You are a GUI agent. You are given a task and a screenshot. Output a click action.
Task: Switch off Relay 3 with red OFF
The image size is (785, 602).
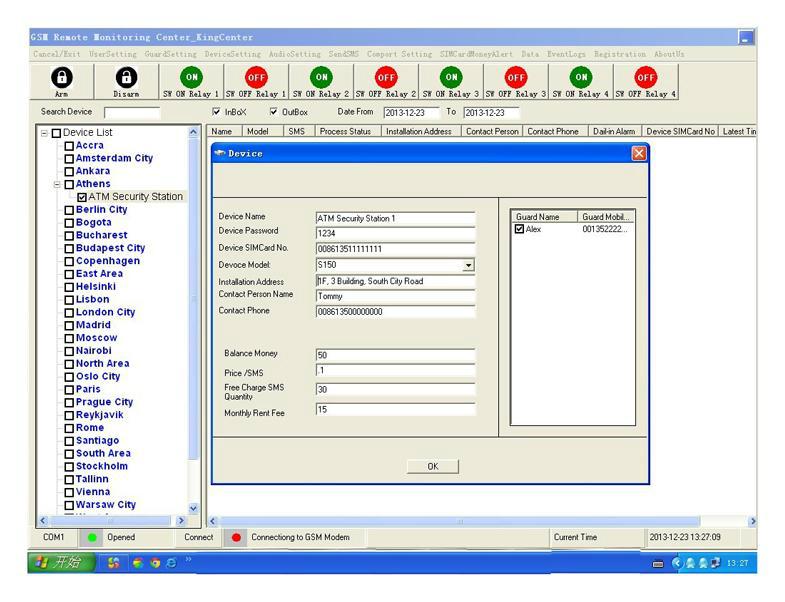pos(516,77)
